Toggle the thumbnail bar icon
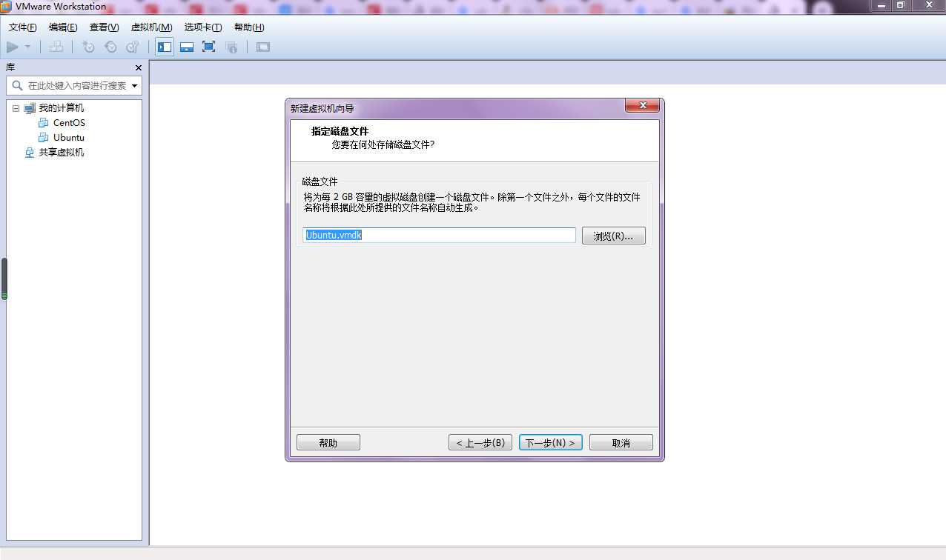 point(187,47)
